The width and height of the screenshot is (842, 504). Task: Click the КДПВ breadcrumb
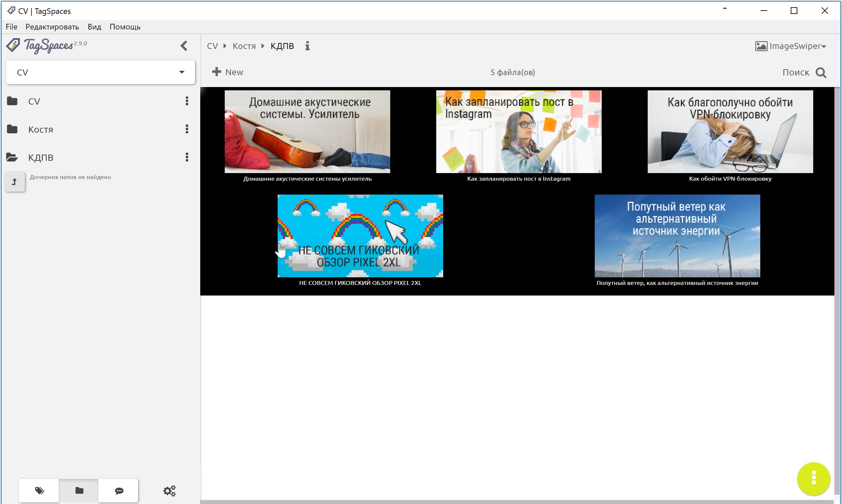point(282,46)
